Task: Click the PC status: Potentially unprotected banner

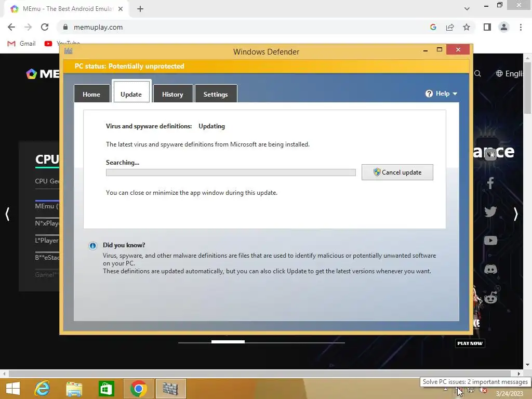Action: (267, 66)
